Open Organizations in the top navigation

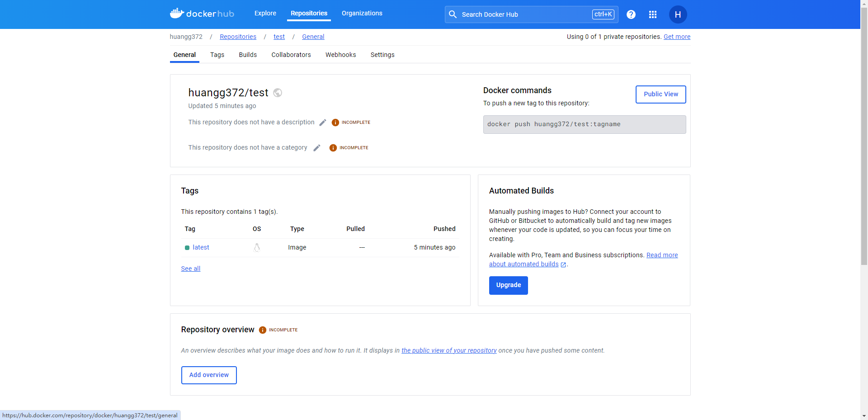362,13
